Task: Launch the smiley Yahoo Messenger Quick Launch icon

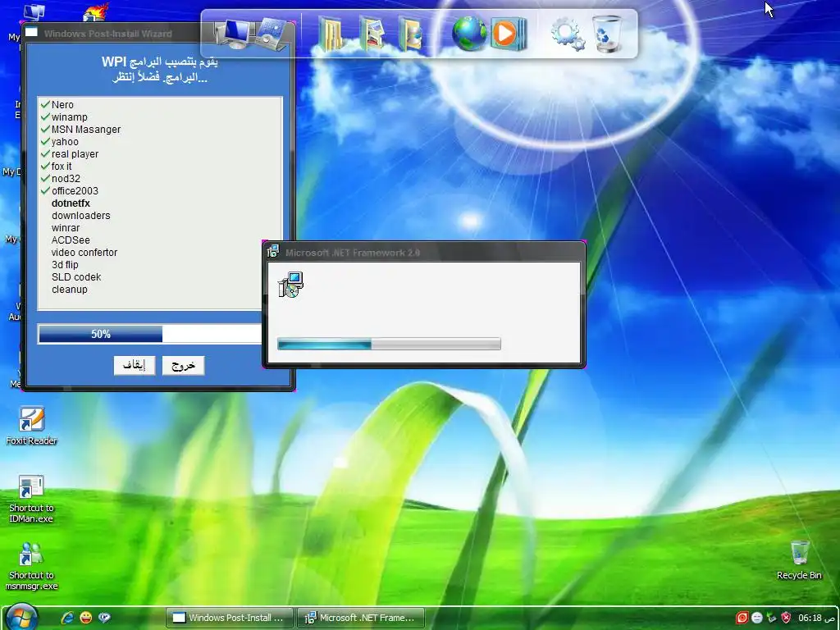Action: coord(85,618)
